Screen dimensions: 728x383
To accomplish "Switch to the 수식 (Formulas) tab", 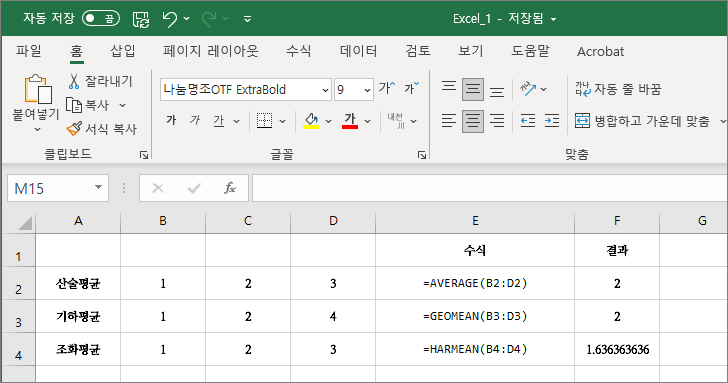I will tap(299, 51).
